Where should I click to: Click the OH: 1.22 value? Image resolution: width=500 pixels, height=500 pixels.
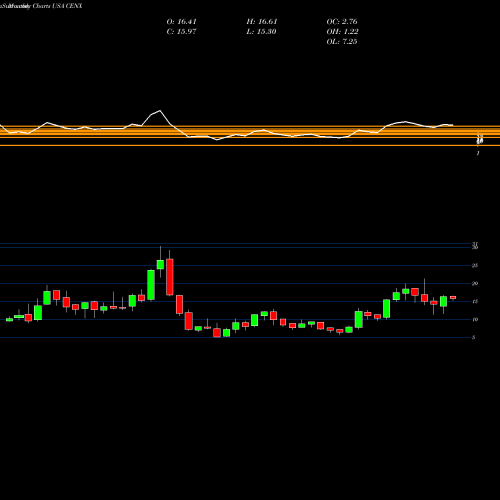342,32
